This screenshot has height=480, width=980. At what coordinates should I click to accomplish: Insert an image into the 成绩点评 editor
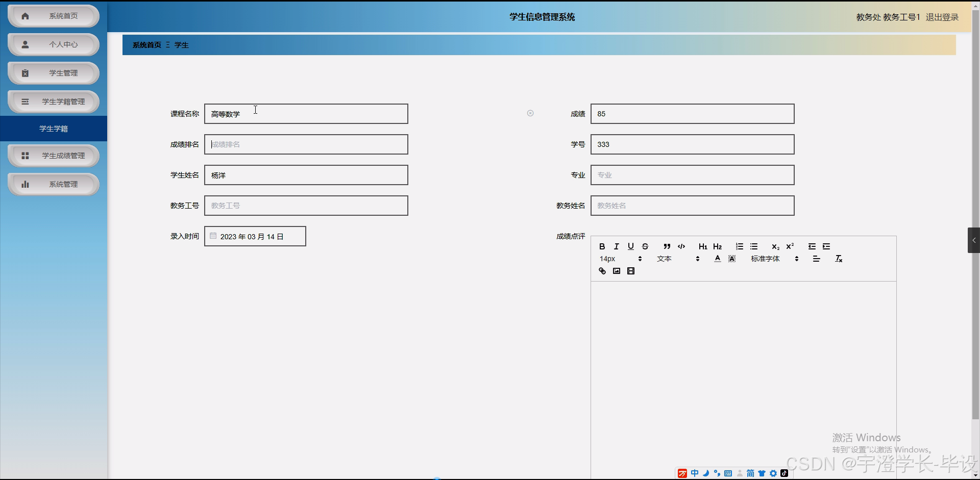pos(616,271)
